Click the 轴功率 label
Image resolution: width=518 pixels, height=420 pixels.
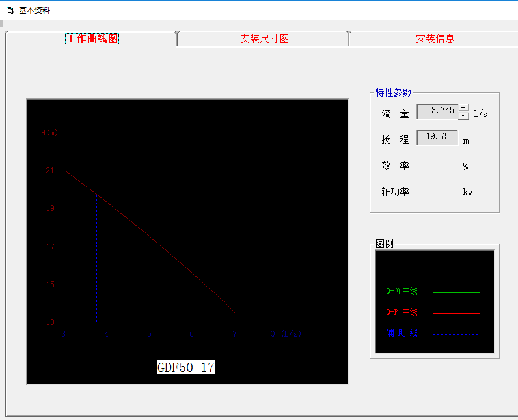tap(395, 191)
